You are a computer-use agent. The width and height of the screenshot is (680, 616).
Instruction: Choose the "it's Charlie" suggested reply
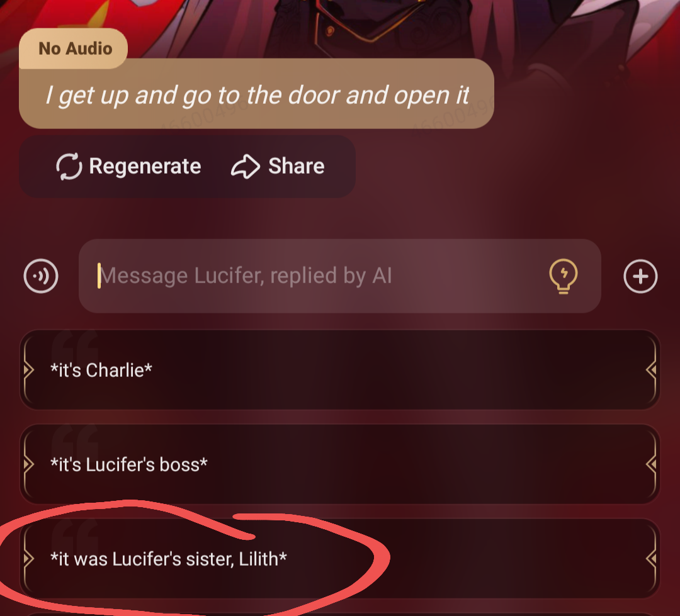tap(340, 370)
